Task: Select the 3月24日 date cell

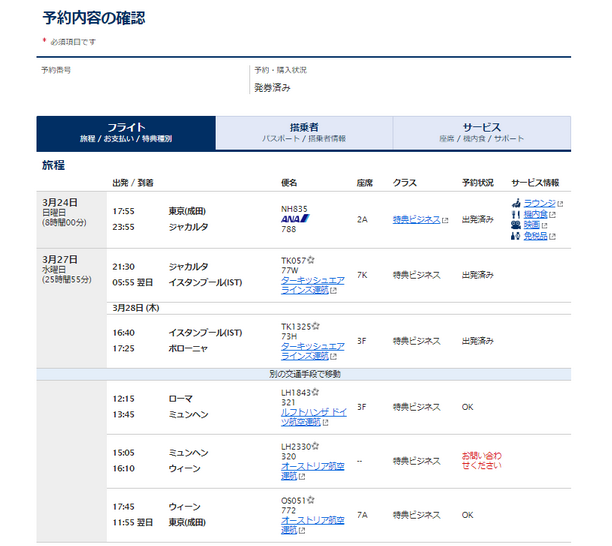Action: (x=71, y=220)
